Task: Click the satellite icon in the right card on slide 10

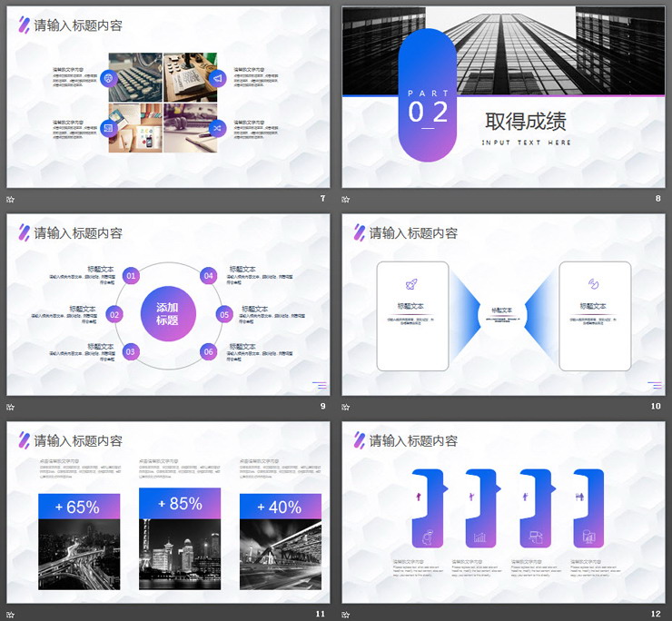Action: [594, 283]
